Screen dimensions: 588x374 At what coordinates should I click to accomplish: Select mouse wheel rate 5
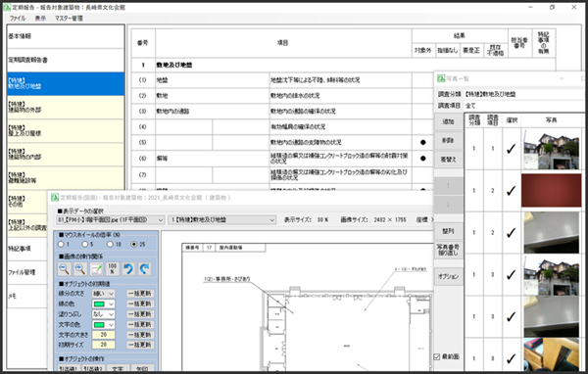(85, 245)
